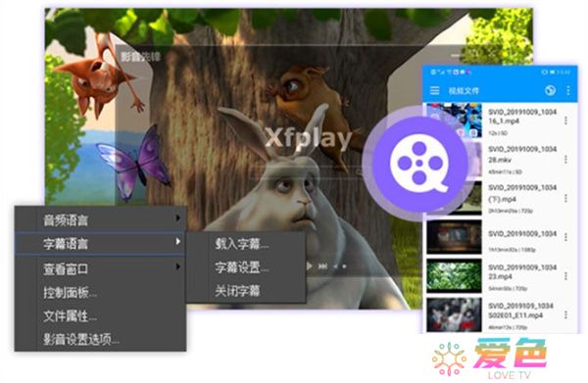Click the 视频文件 title in the phone header
The height and width of the screenshot is (383, 588).
[464, 91]
